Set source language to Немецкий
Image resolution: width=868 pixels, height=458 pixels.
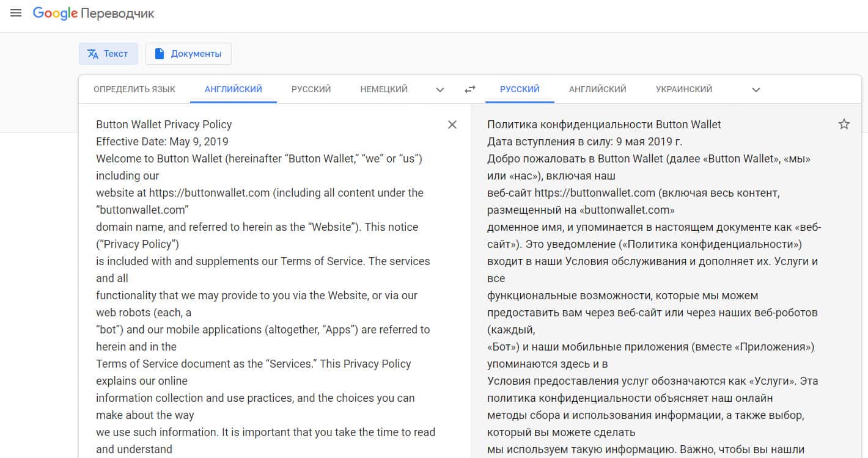point(384,89)
